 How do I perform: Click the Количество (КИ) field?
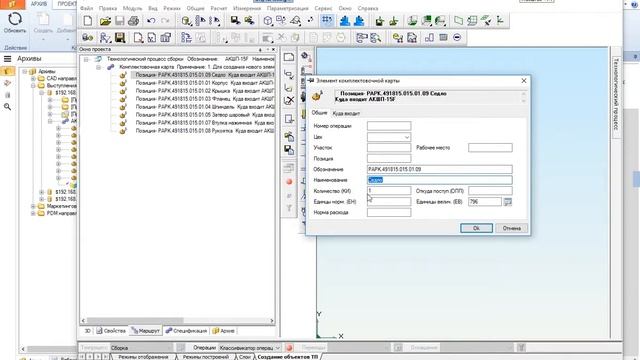(389, 191)
